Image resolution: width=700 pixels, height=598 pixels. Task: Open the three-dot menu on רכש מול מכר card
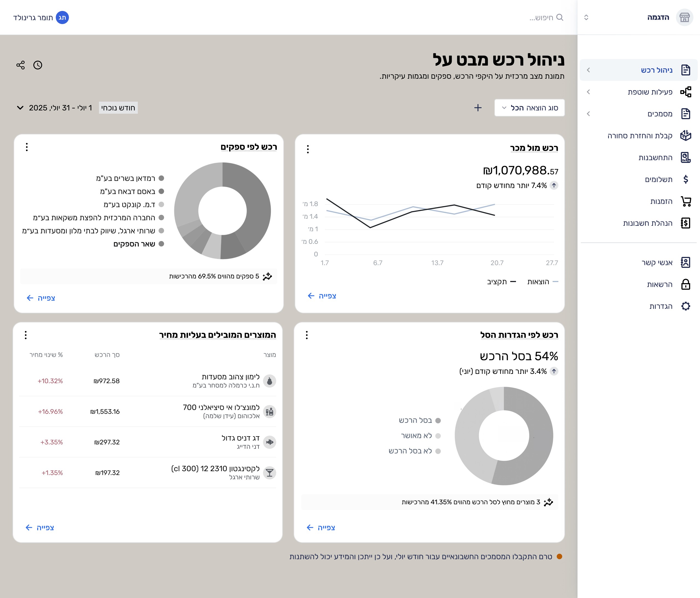pyautogui.click(x=308, y=149)
